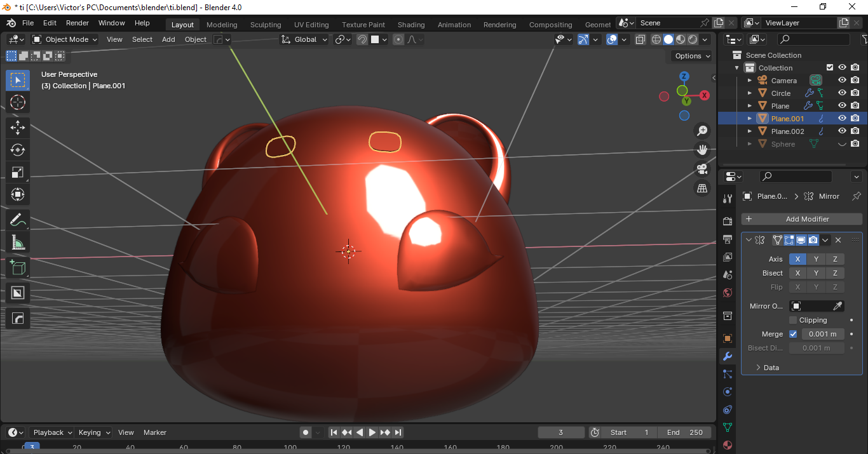The image size is (868, 454).
Task: Uncheck the Merge checkbox
Action: (x=793, y=334)
